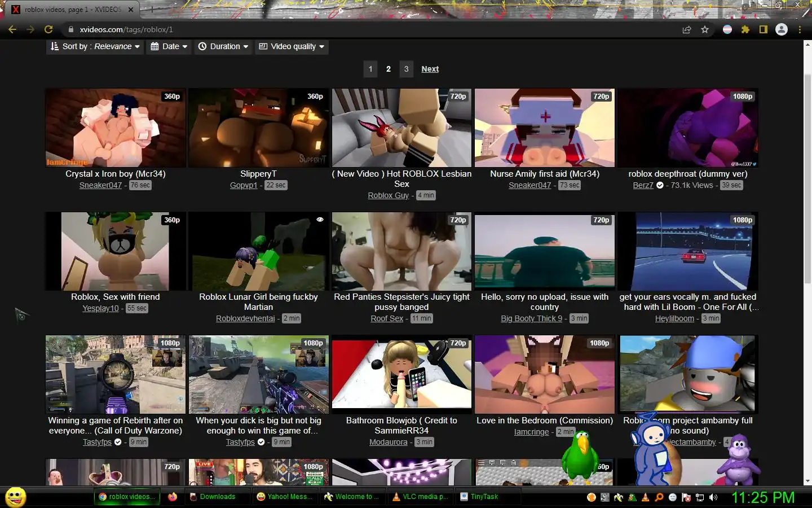Close the roblox videos browser tab

[130, 10]
